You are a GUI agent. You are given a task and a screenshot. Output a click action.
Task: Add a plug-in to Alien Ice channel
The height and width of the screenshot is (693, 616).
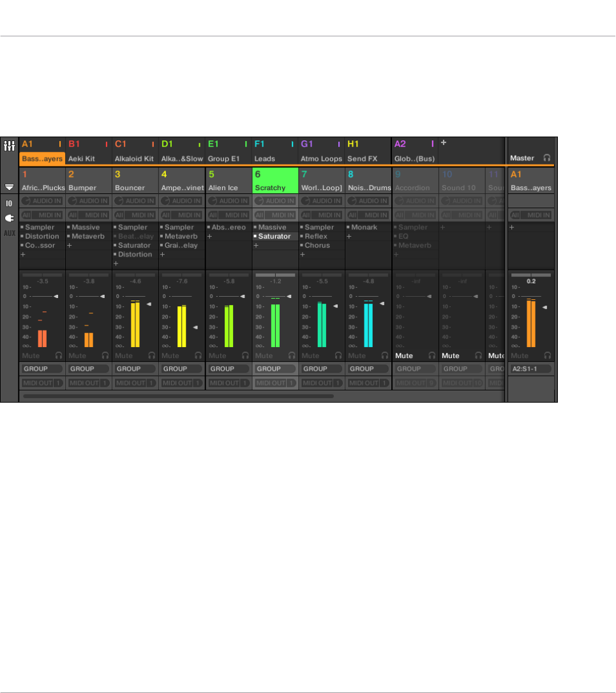click(x=209, y=237)
